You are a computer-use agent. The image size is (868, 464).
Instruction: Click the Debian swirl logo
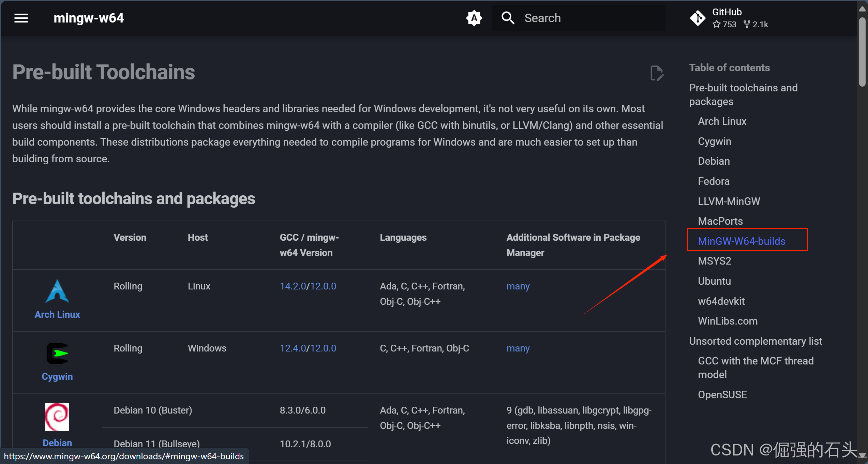point(57,417)
